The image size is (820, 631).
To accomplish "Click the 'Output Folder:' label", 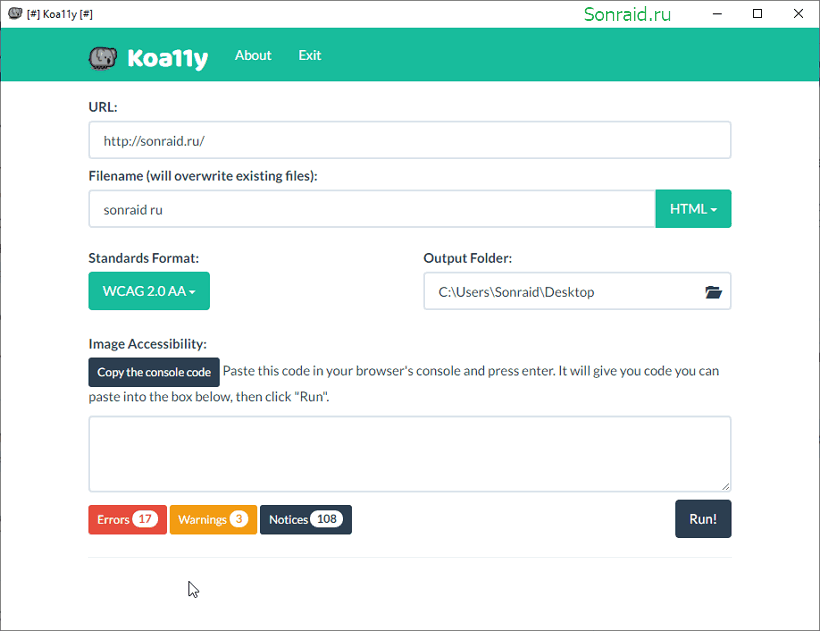I will tap(468, 258).
